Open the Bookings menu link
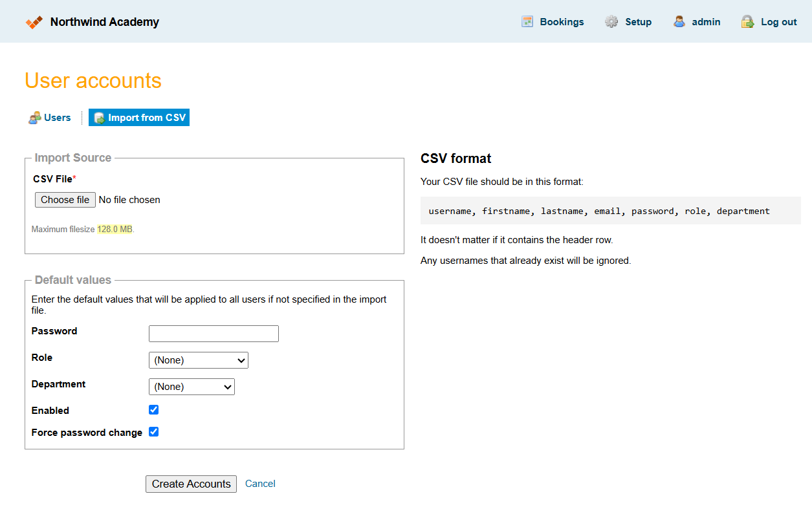The width and height of the screenshot is (812, 507). pos(562,22)
